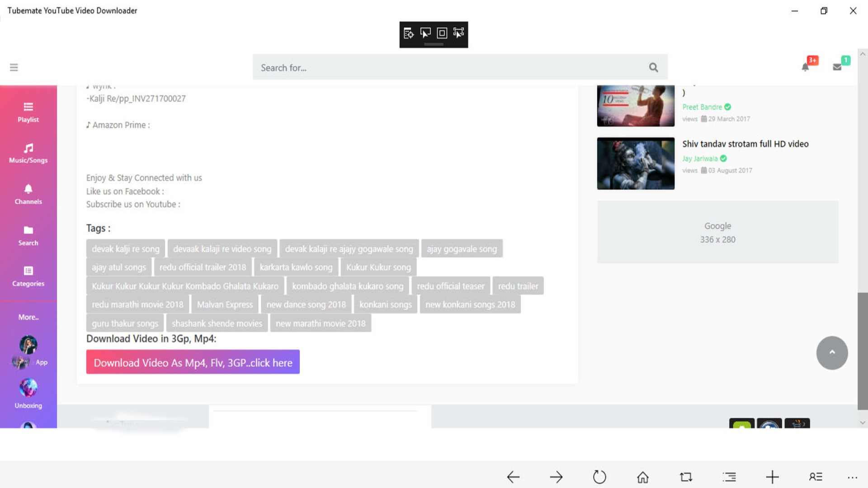Add new tab with plus icon
Viewport: 868px width, 488px height.
[x=772, y=477]
